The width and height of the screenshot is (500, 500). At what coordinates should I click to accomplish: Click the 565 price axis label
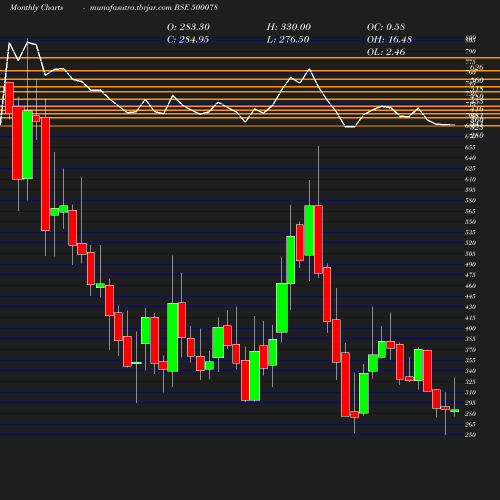(470, 211)
